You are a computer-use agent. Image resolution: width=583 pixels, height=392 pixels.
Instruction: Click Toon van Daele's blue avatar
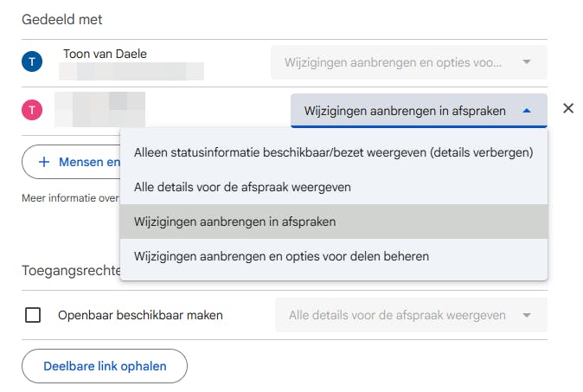pos(32,62)
